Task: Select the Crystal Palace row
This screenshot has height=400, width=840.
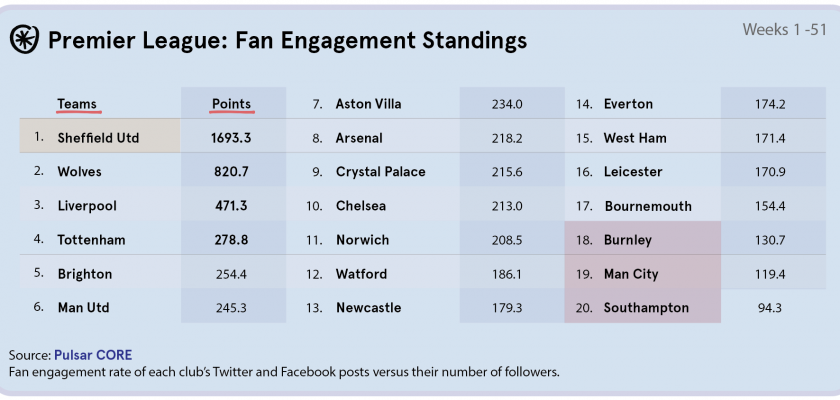Action: [x=380, y=172]
